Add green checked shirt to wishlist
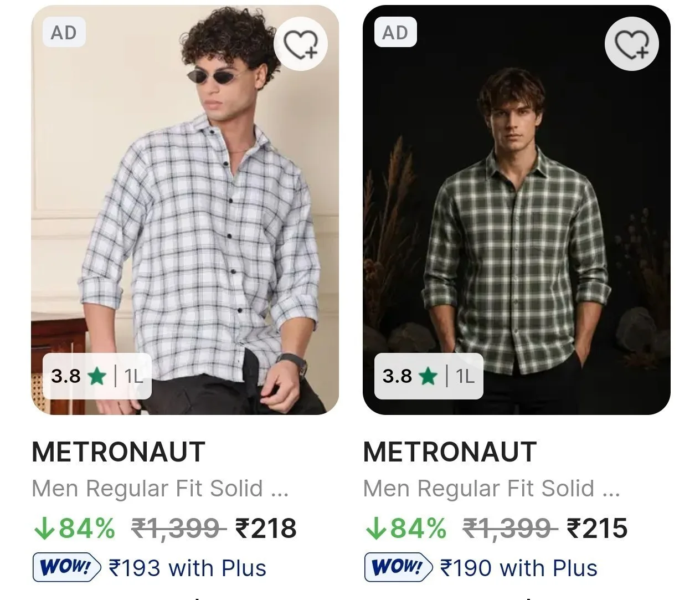This screenshot has height=600, width=700. (x=632, y=44)
